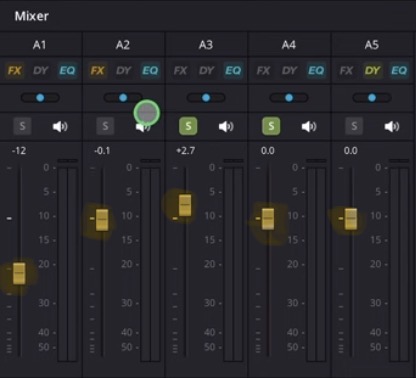Disable solo on track A4
The image size is (416, 378).
point(271,126)
